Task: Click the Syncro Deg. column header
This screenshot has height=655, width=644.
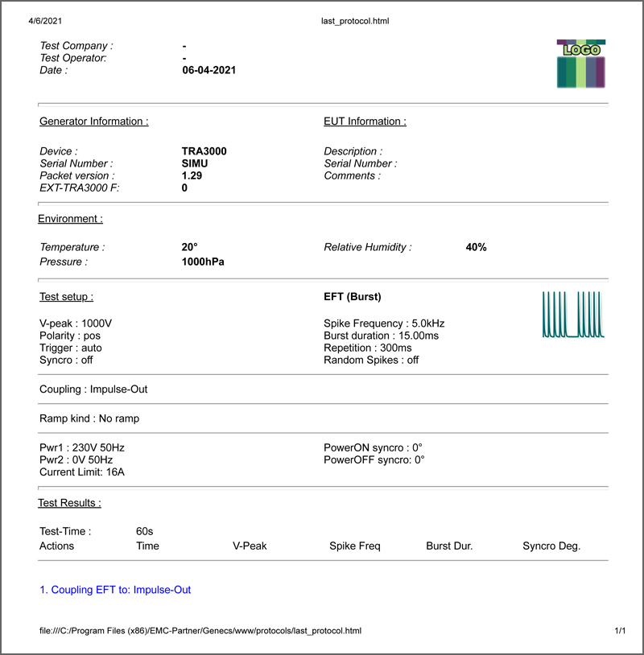Action: pos(551,546)
